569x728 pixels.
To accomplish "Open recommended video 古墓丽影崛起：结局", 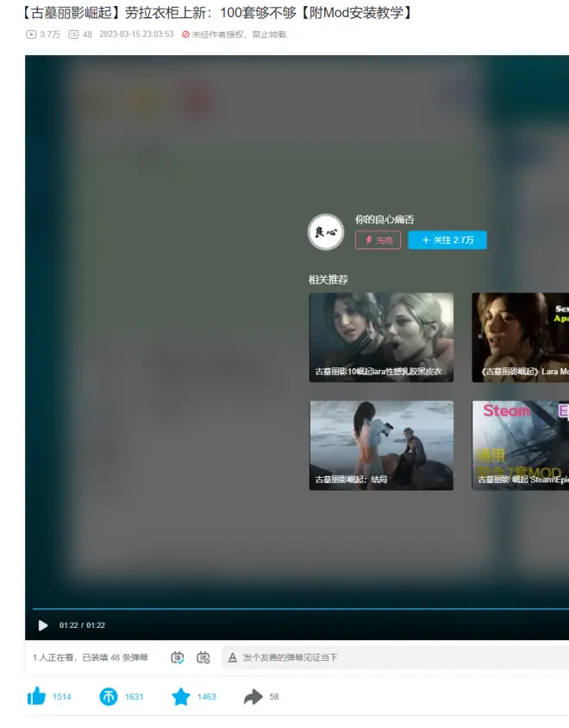I will [x=381, y=445].
